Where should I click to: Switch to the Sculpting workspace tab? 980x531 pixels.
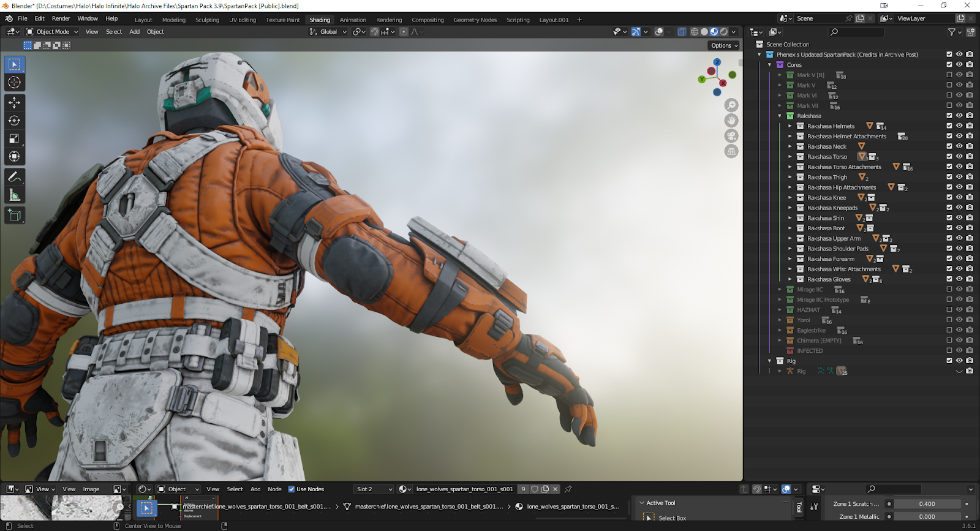[207, 20]
